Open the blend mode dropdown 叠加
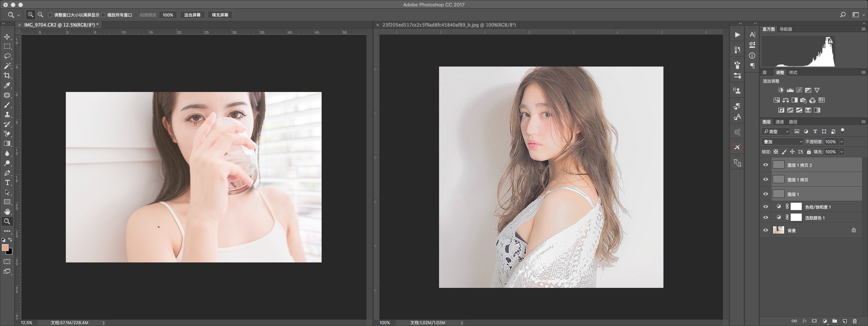Image resolution: width=868 pixels, height=326 pixels. click(782, 142)
